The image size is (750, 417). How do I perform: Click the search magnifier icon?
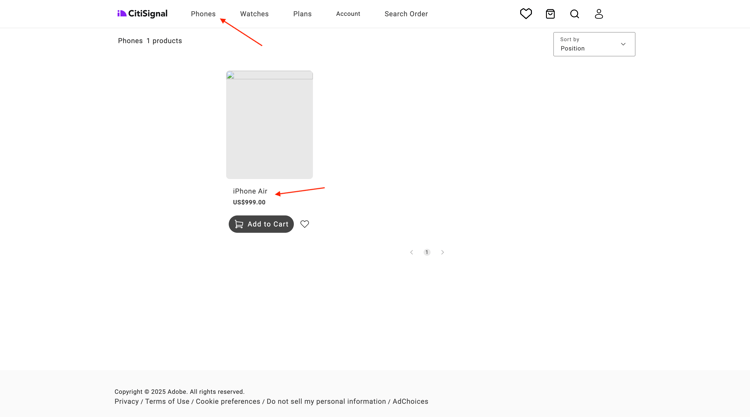574,14
